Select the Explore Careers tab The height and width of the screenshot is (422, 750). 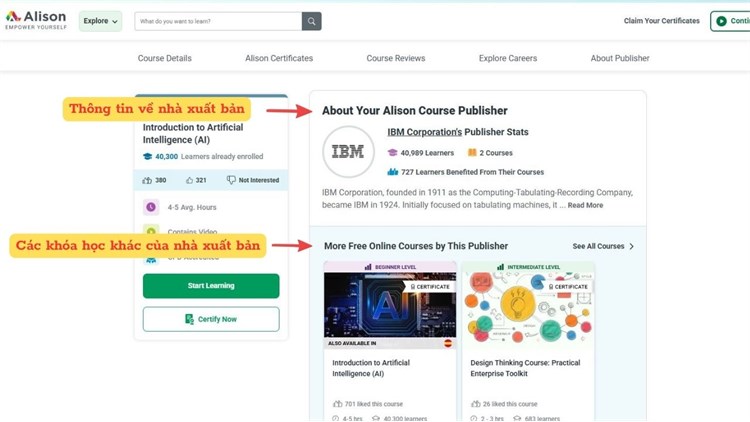coord(508,58)
